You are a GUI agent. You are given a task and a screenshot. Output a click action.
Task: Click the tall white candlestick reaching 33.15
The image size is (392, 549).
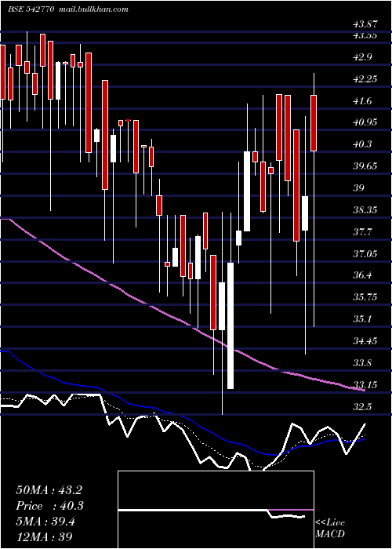click(x=230, y=325)
